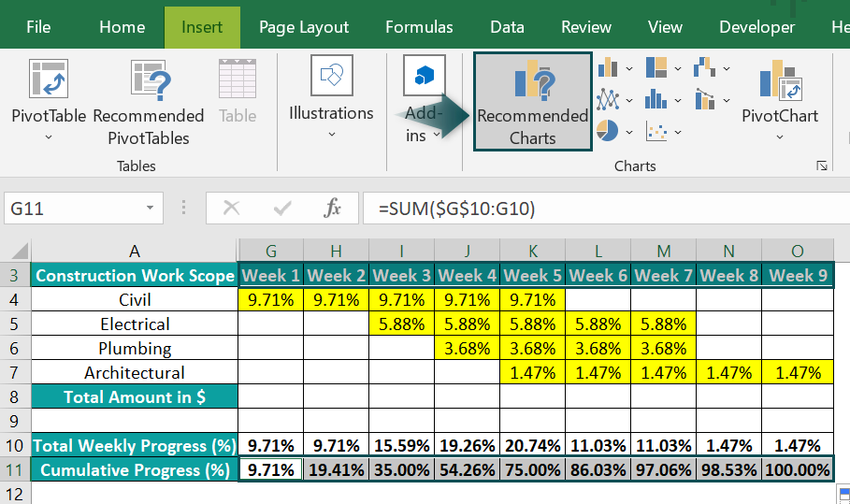Insert a statistic histogram chart
Viewport: 850px width, 504px height.
click(x=656, y=100)
